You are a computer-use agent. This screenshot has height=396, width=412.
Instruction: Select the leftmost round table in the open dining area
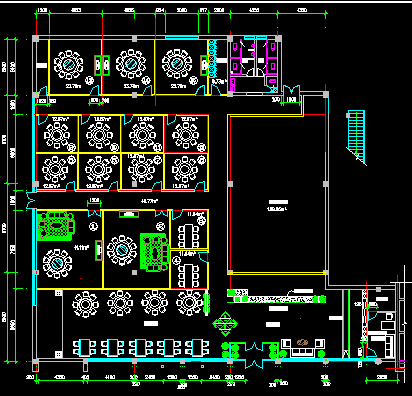click(86, 304)
